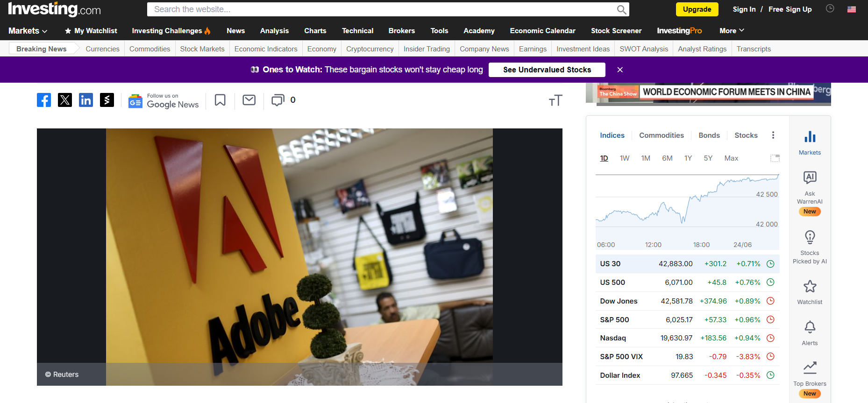Select the Bonds tab

(x=709, y=135)
